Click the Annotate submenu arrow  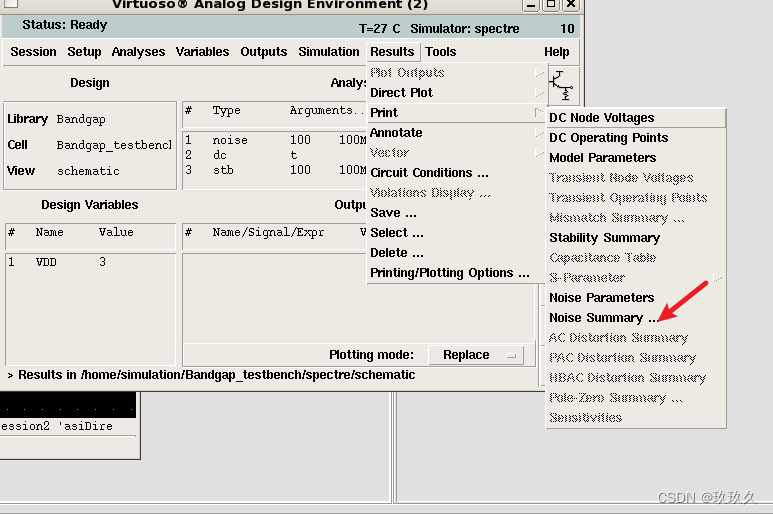pos(539,133)
